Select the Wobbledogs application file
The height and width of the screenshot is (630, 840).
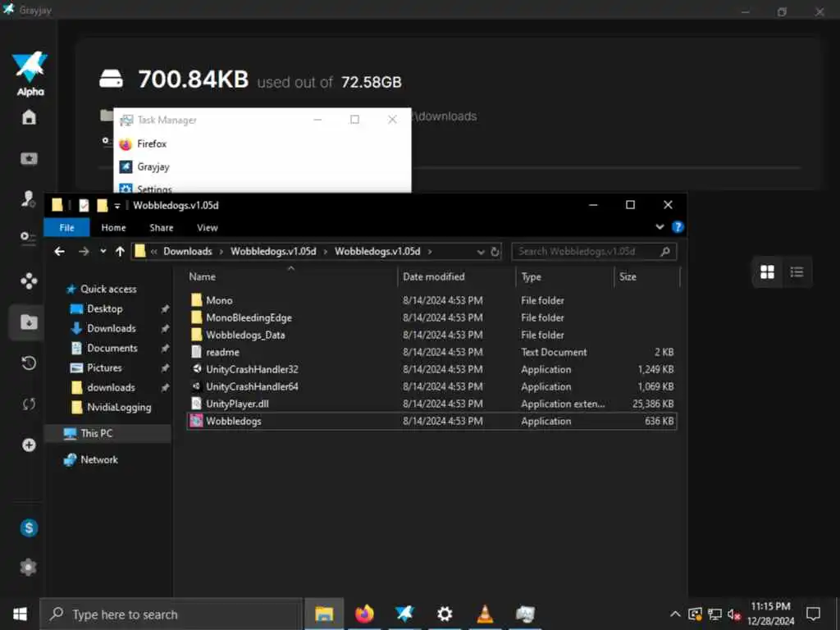(x=431, y=421)
